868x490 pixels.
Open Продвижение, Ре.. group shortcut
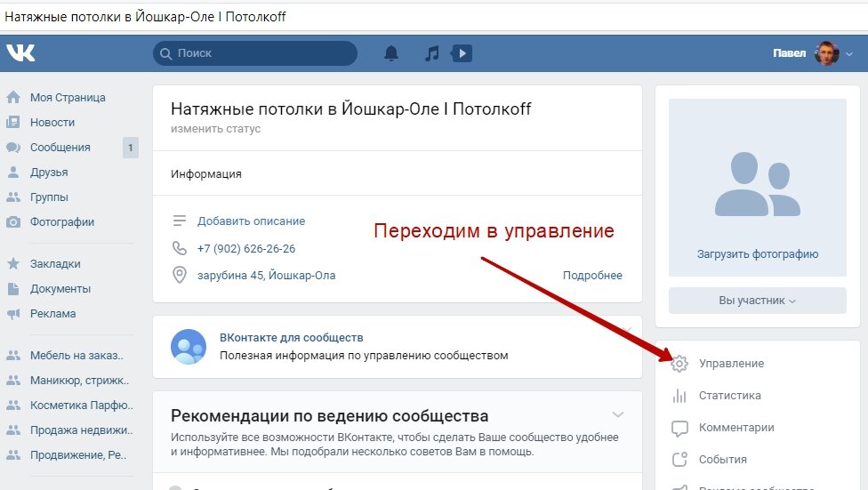[x=78, y=455]
